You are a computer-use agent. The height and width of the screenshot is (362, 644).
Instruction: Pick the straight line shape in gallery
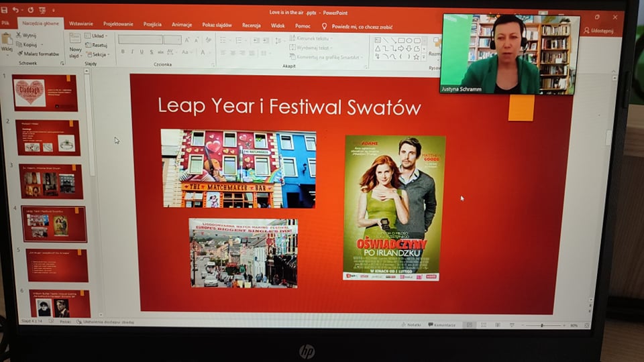click(386, 41)
